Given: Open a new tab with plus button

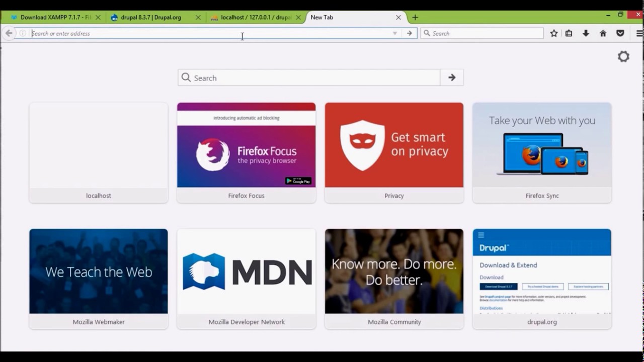Looking at the screenshot, I should tap(415, 17).
